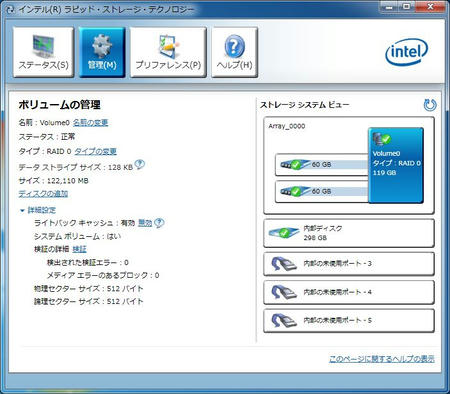Click the Array_0000 label
The width and height of the screenshot is (450, 394).
pyautogui.click(x=287, y=126)
